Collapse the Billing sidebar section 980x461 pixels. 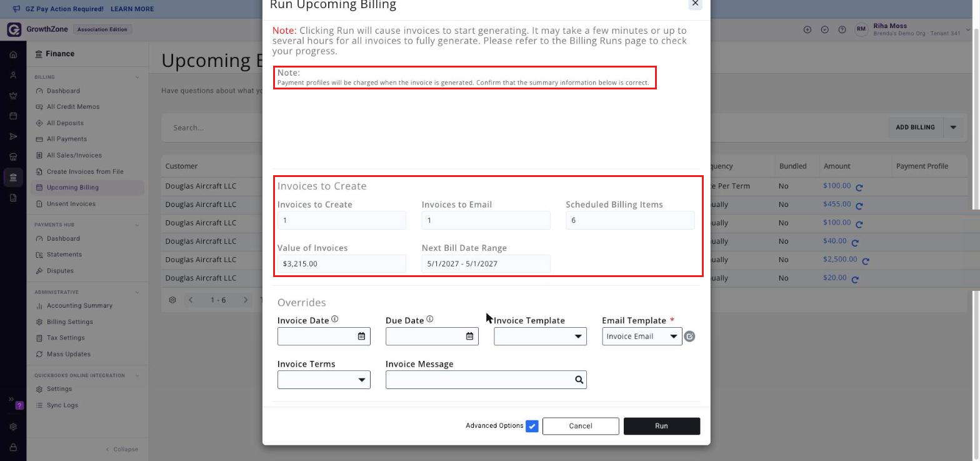click(137, 78)
